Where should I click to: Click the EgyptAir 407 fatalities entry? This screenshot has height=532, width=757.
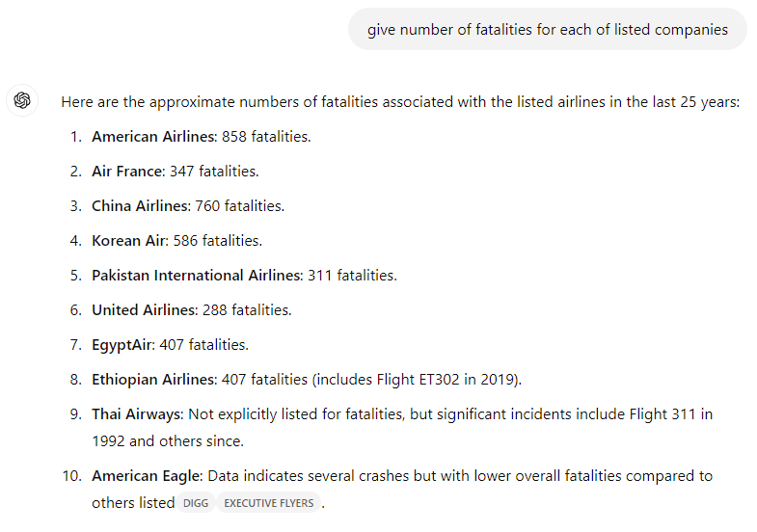[x=170, y=345]
